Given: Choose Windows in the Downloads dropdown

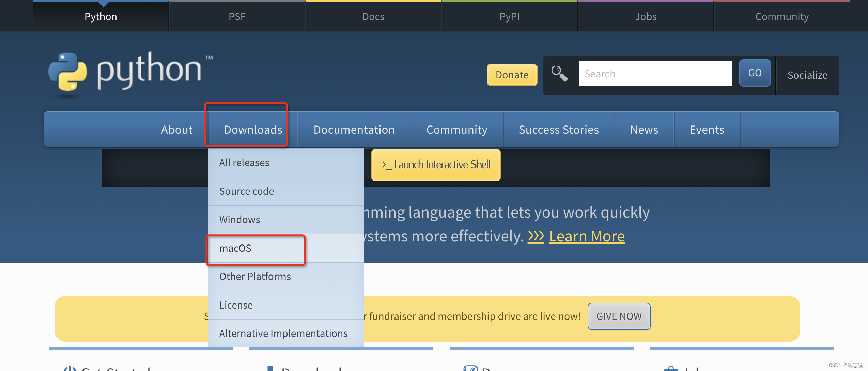Looking at the screenshot, I should (239, 220).
